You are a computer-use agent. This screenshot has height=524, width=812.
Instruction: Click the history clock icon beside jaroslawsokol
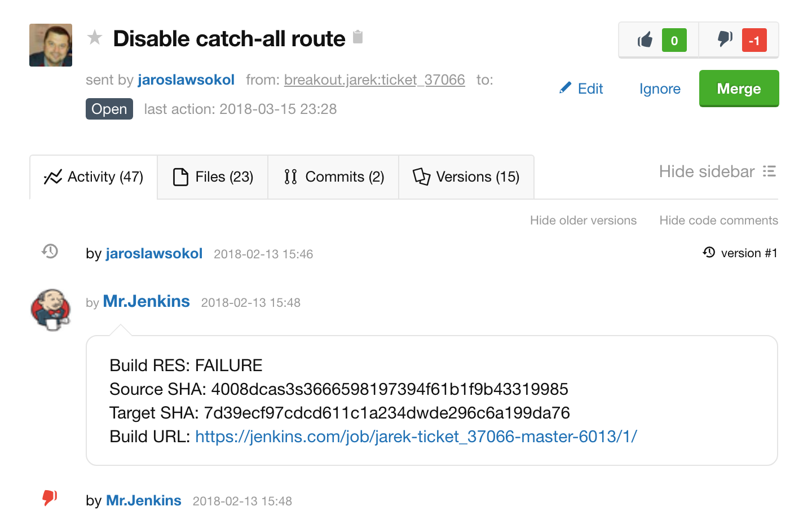pos(50,252)
